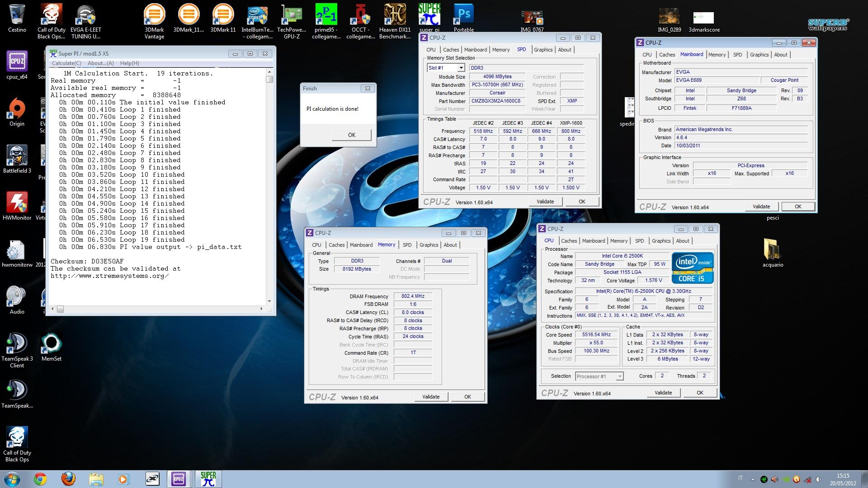Click OK in CPU-tab CPU-Z window
Viewport: 868px width, 488px height.
pos(700,393)
